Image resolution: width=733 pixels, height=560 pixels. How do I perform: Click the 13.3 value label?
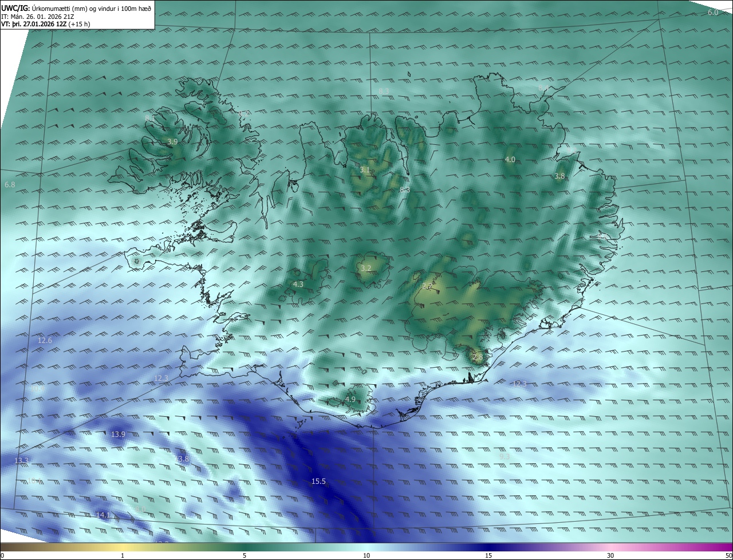coord(21,461)
